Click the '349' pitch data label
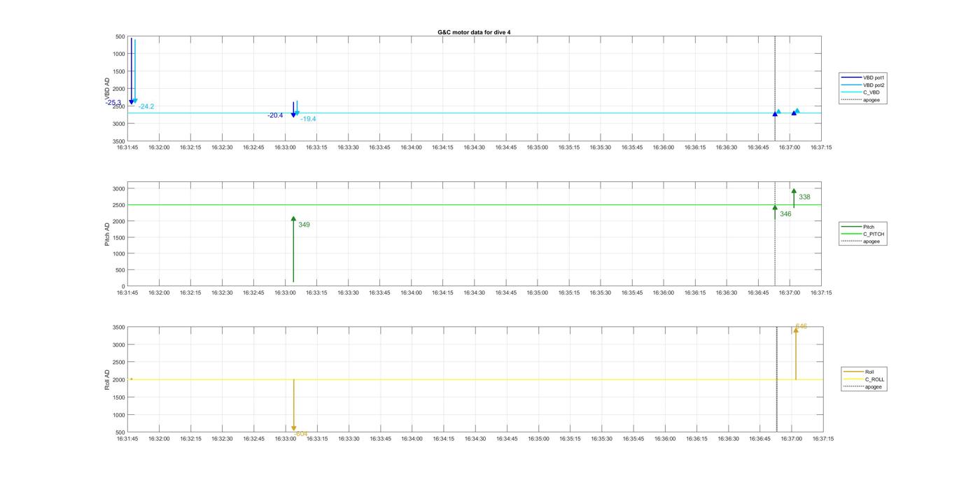980x485 pixels. (x=304, y=225)
